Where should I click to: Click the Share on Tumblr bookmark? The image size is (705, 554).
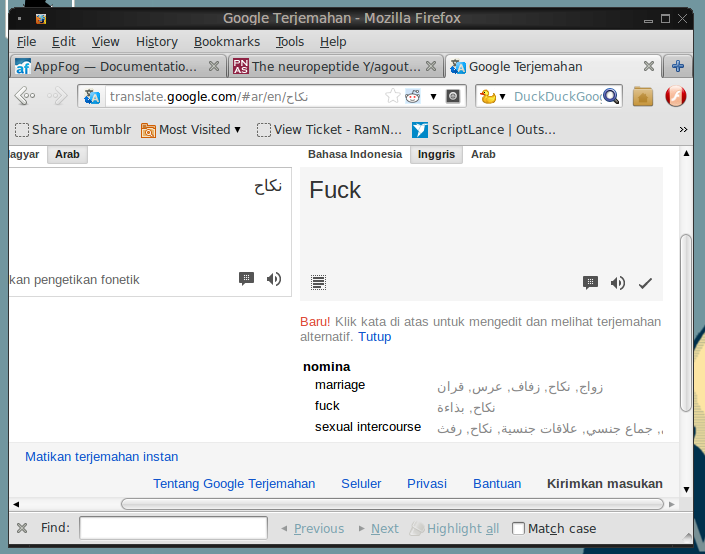[x=73, y=130]
